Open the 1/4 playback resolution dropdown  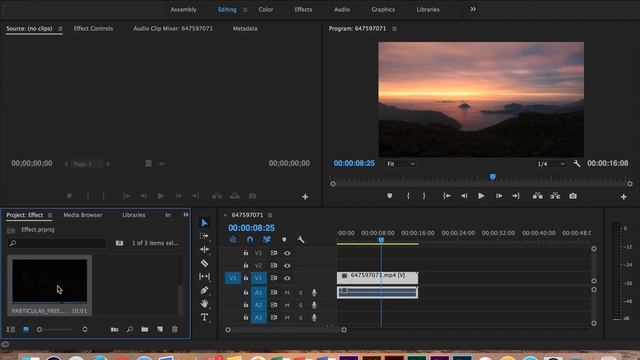[x=551, y=164]
